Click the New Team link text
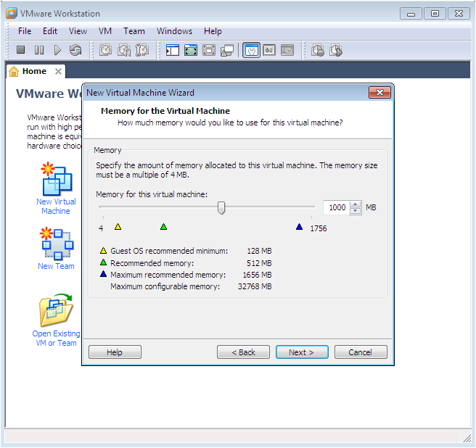Viewport: 476px width, 448px height. click(x=56, y=266)
